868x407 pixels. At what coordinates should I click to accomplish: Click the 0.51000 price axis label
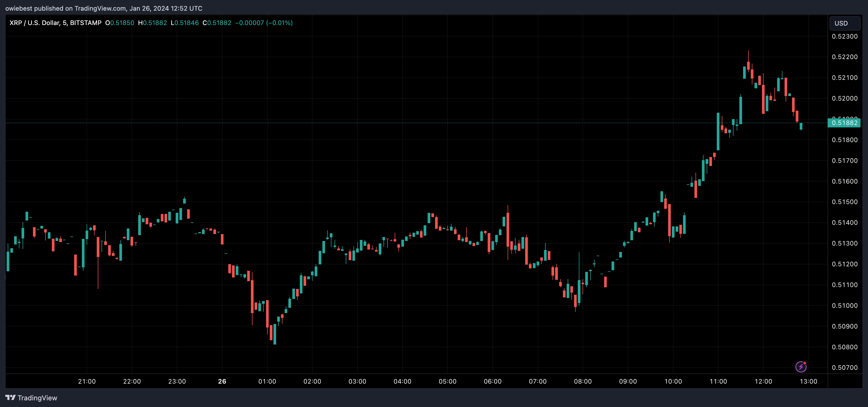click(x=844, y=305)
